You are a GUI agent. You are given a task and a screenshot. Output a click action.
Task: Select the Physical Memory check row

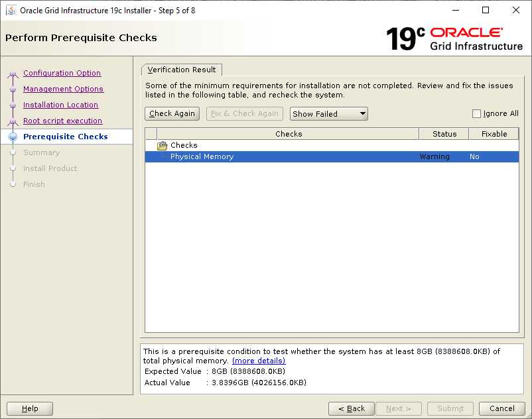click(332, 156)
